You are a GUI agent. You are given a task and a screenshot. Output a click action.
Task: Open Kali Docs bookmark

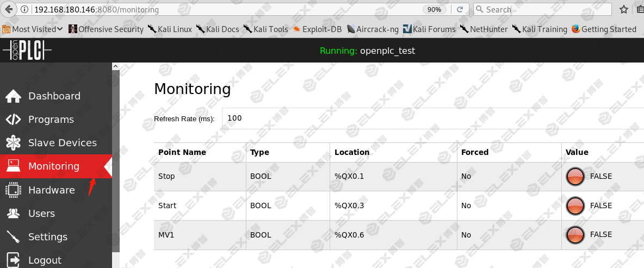click(218, 29)
